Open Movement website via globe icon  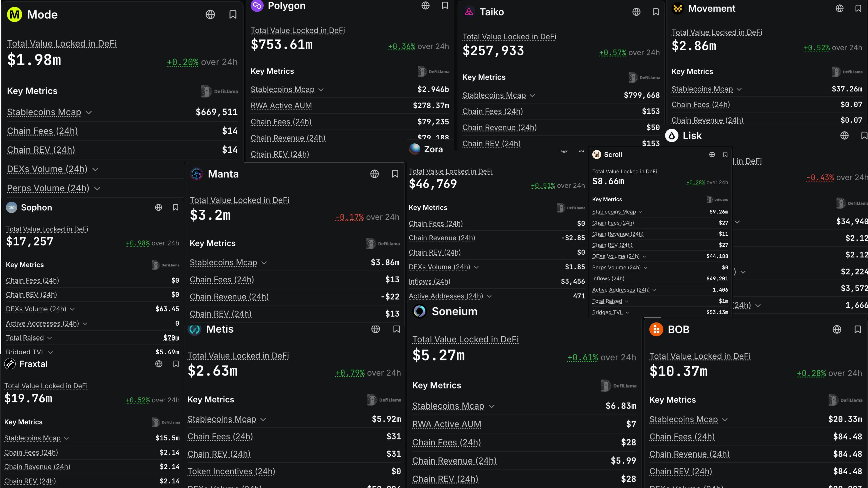click(x=839, y=8)
